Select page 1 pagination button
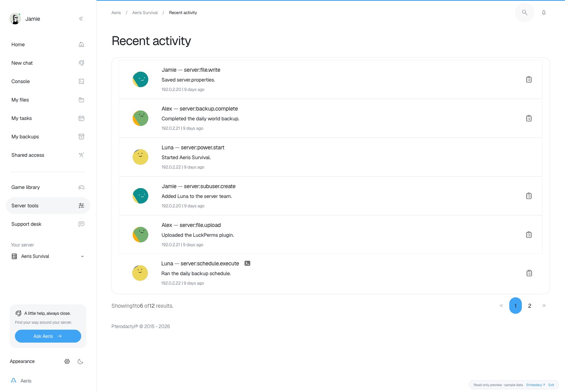The height and width of the screenshot is (392, 565). click(516, 306)
